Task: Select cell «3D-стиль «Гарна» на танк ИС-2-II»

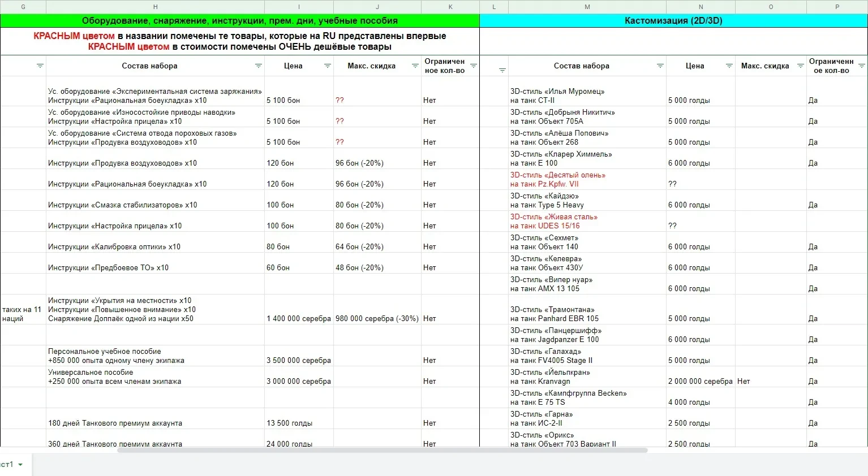Action: click(587, 419)
